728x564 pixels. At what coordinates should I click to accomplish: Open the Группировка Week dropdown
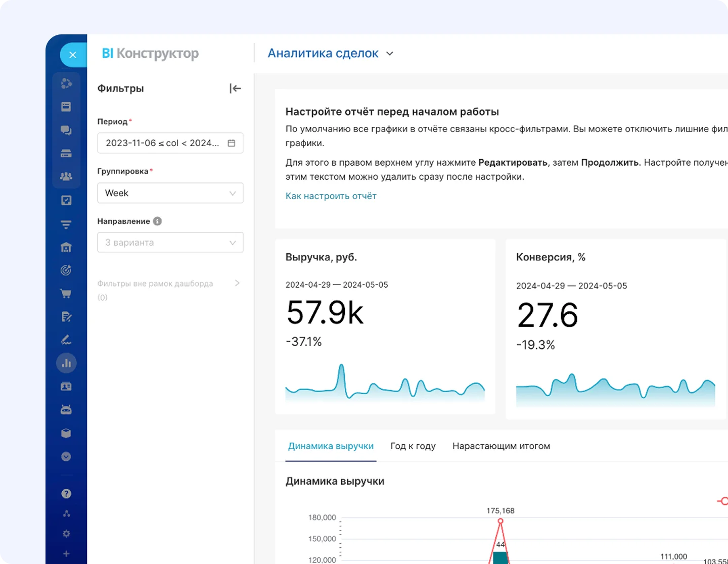(x=170, y=193)
